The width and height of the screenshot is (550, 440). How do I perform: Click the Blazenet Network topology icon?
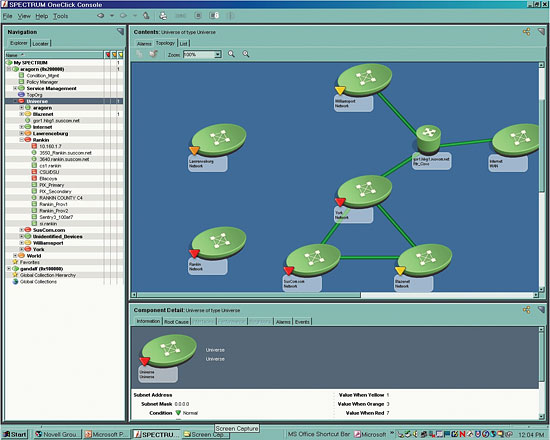tap(424, 260)
